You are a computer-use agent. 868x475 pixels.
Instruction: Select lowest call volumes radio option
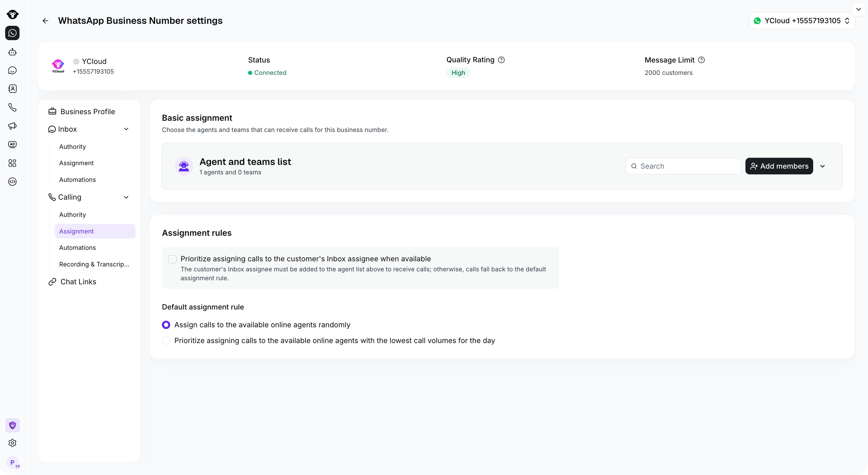[x=166, y=340]
